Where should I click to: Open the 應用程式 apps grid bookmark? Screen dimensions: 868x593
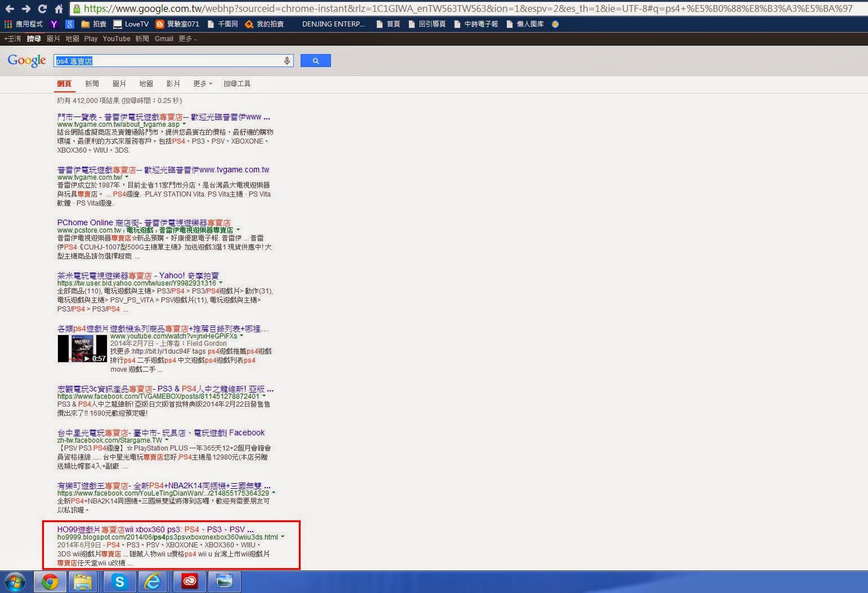pyautogui.click(x=24, y=24)
